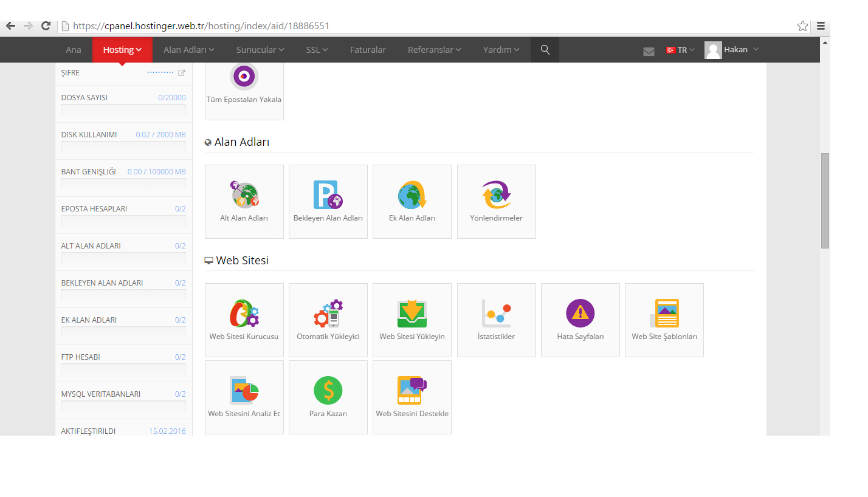Click ALT ALAN ADLARI 0/2 count
The image size is (868, 497).
(181, 245)
